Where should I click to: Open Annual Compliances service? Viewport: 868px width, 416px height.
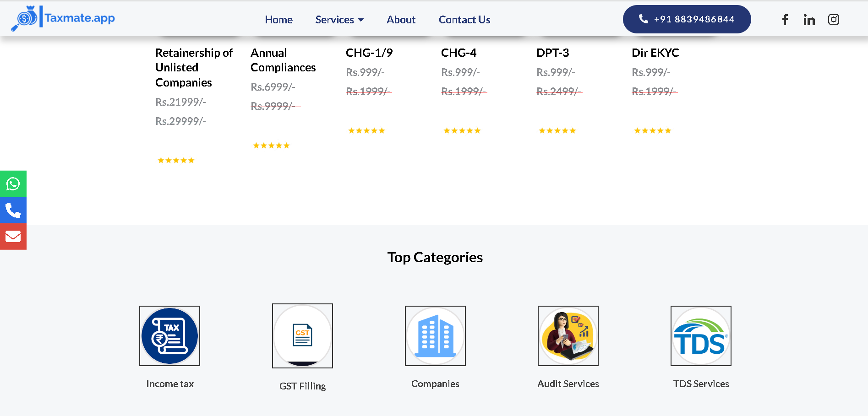(x=283, y=60)
